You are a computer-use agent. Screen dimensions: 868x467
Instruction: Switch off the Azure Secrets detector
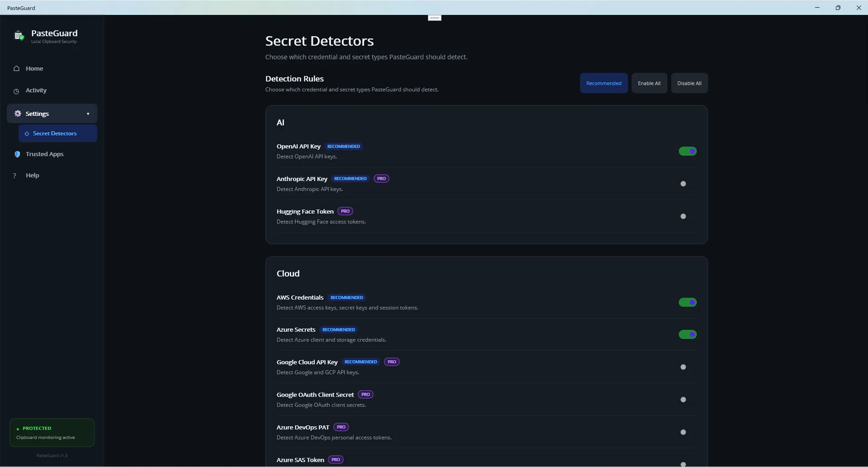coord(687,334)
